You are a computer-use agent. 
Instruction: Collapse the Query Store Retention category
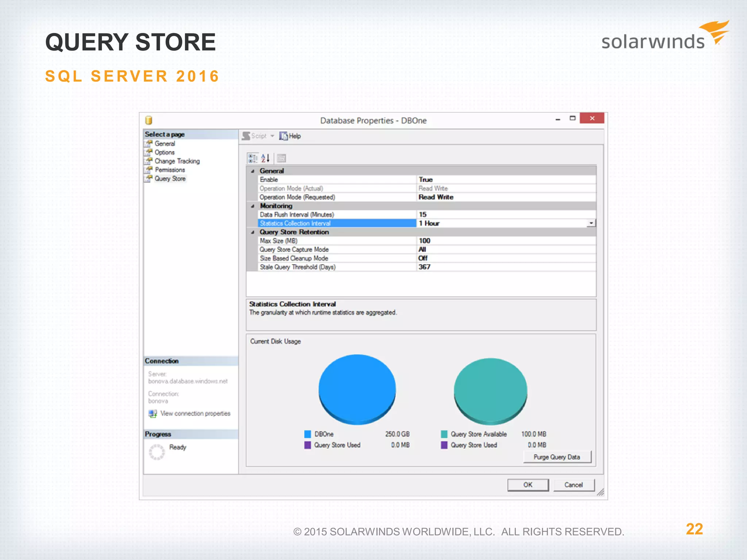coord(252,232)
